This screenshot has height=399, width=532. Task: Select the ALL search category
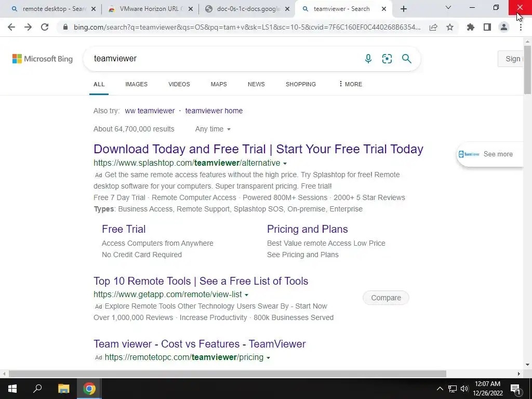(x=99, y=84)
